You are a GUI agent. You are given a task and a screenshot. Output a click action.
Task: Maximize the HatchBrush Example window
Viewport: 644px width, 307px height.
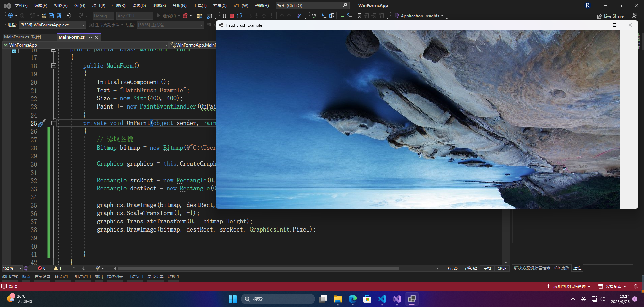point(615,25)
